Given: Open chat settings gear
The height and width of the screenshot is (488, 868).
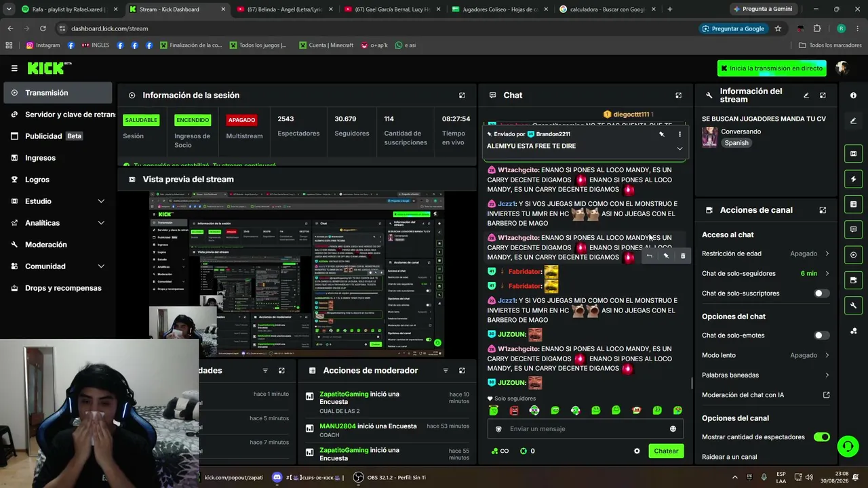Looking at the screenshot, I should coord(637,451).
